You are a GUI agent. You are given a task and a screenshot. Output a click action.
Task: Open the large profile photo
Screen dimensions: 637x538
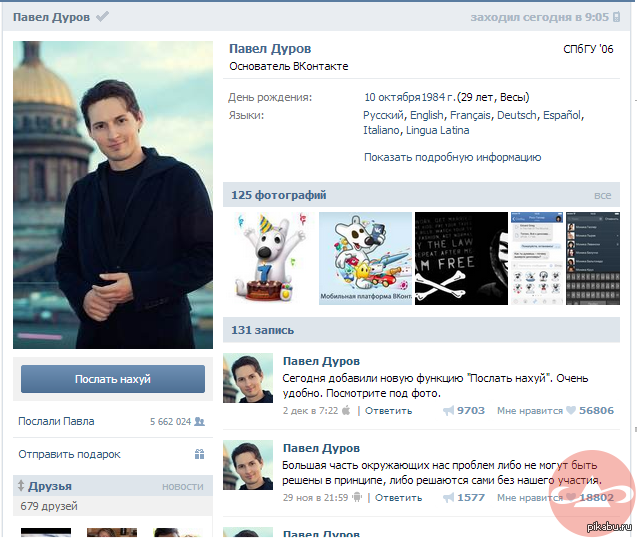coord(113,195)
